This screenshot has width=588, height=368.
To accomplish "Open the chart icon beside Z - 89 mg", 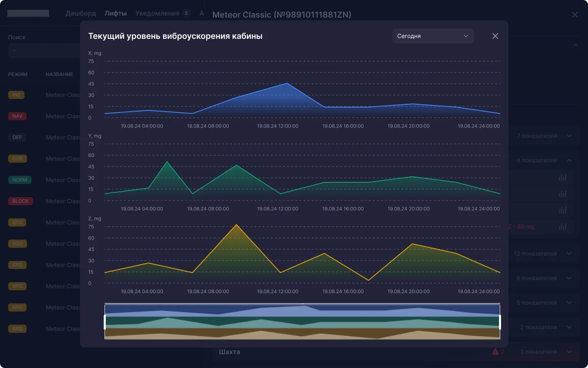I will coord(563,227).
